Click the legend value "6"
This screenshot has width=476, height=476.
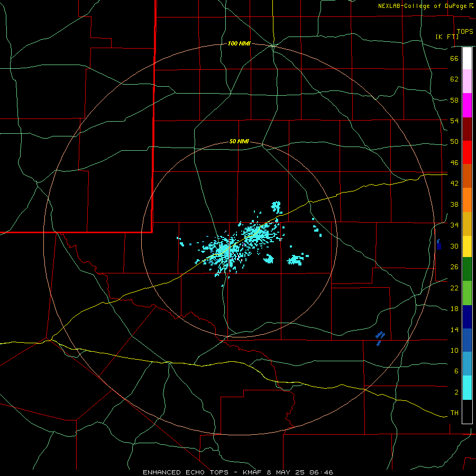pos(456,371)
